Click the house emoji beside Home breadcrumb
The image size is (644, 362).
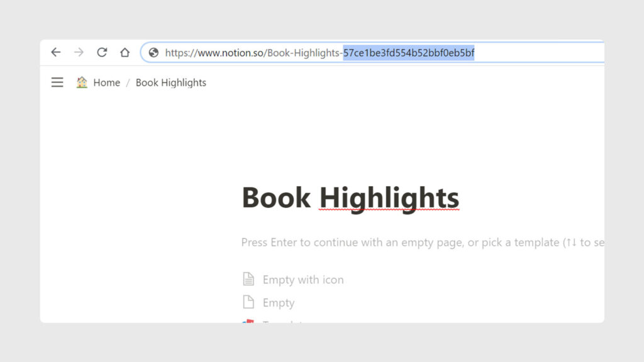[x=82, y=82]
